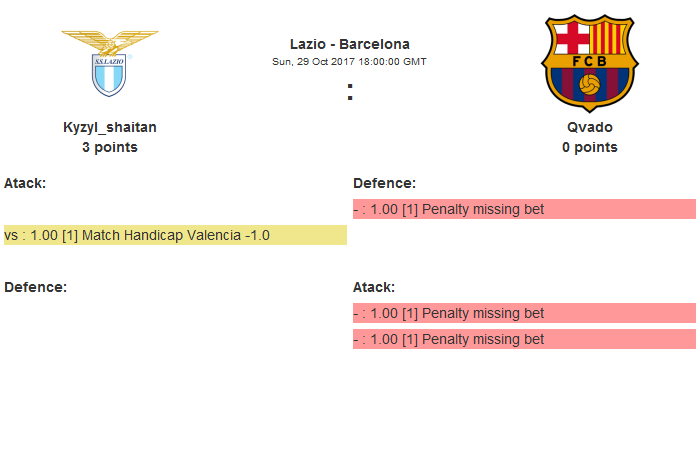Select the yellow Match Handicap Valencia bet
Viewport: 700px width, 460px height.
175,235
